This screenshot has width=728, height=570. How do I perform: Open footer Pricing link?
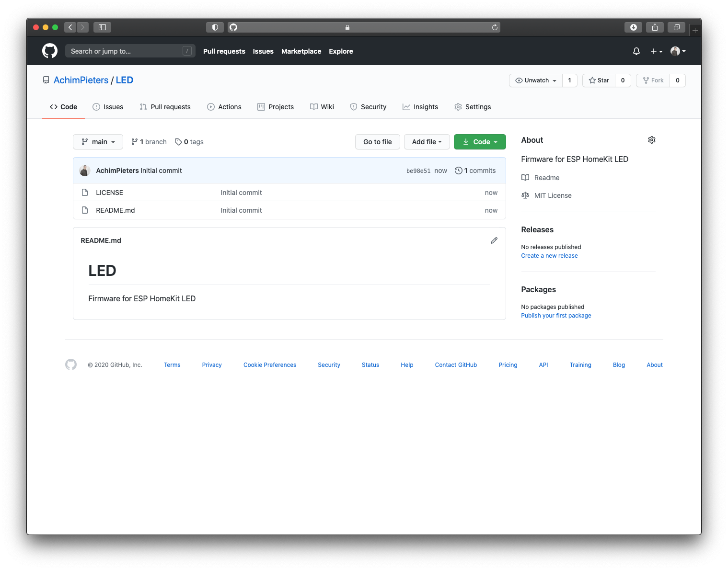click(508, 365)
